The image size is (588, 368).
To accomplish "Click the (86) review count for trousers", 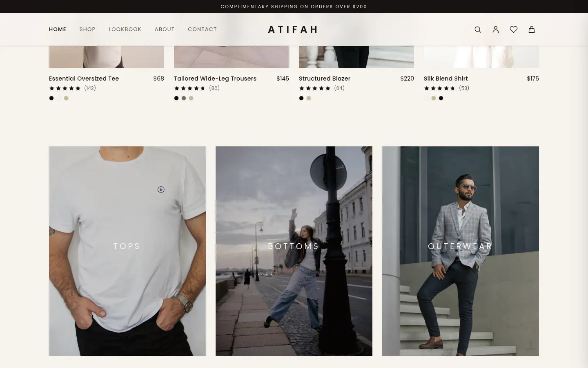I will 214,88.
